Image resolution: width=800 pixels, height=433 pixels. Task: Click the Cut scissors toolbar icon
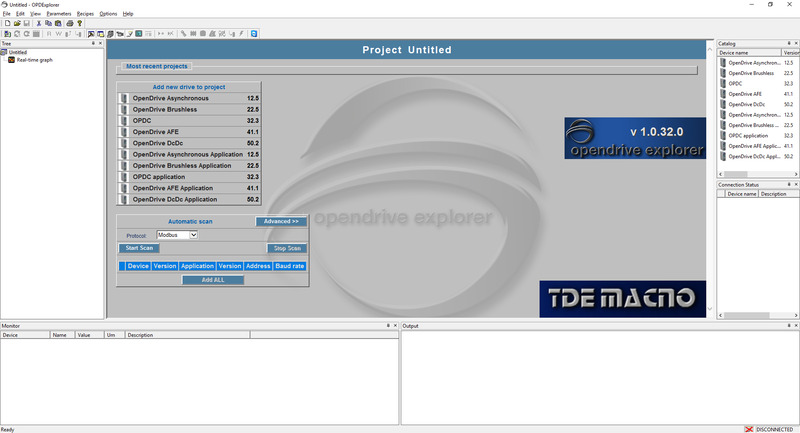39,23
